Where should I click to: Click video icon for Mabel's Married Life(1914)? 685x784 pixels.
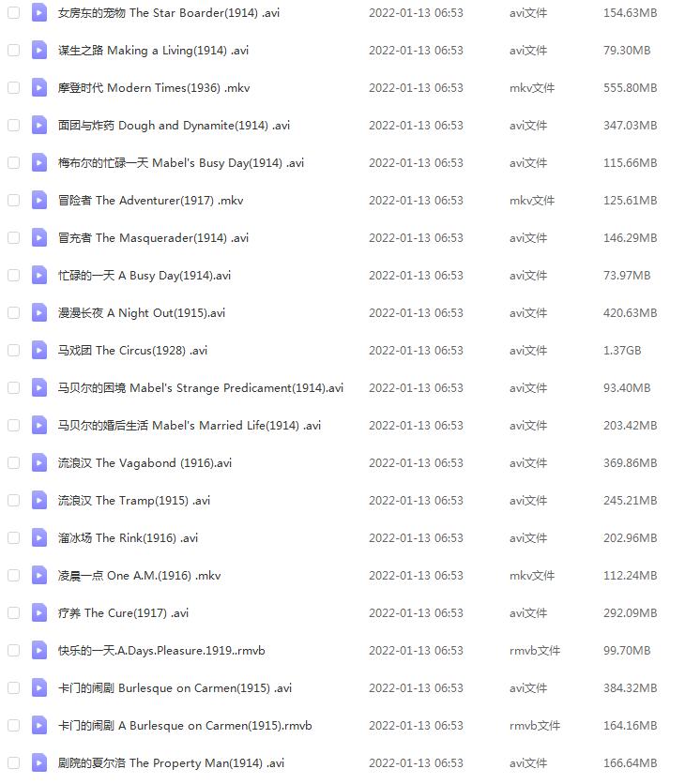[x=39, y=426]
